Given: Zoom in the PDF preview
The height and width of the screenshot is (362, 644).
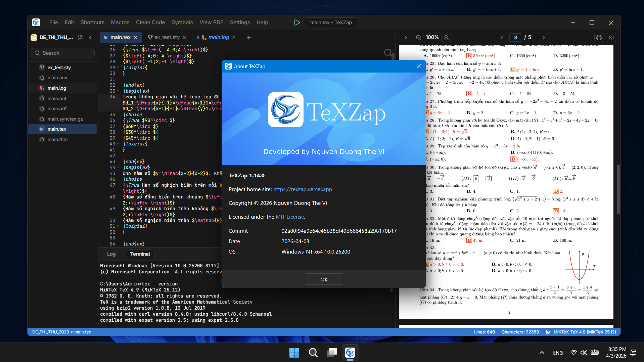Looking at the screenshot, I should pos(446,38).
